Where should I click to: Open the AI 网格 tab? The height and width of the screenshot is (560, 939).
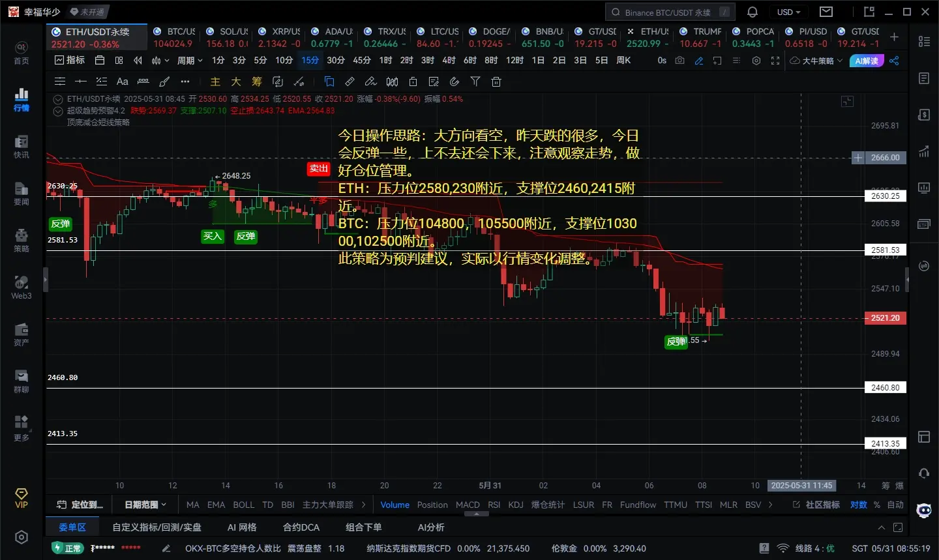pyautogui.click(x=242, y=527)
